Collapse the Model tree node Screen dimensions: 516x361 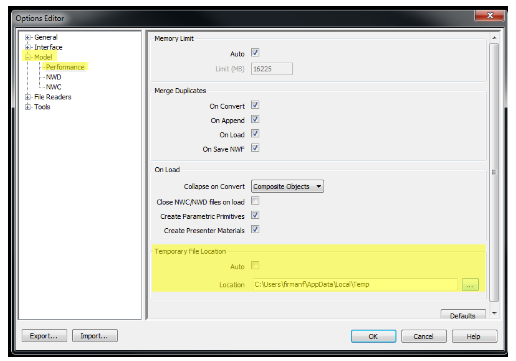point(28,57)
